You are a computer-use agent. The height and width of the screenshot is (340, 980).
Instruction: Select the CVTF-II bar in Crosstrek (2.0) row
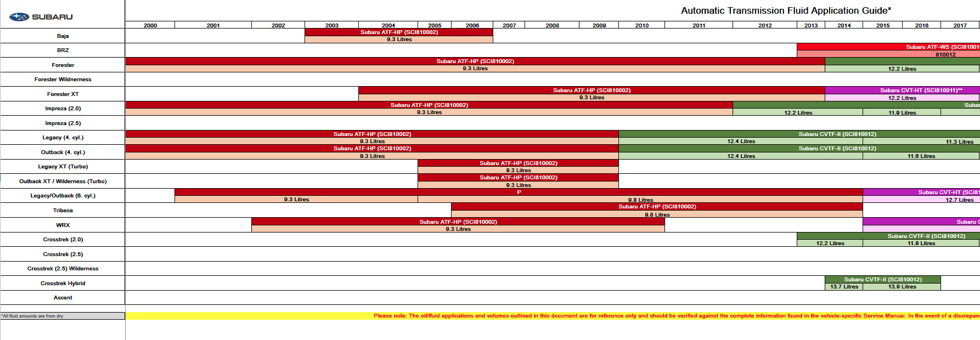pos(888,236)
